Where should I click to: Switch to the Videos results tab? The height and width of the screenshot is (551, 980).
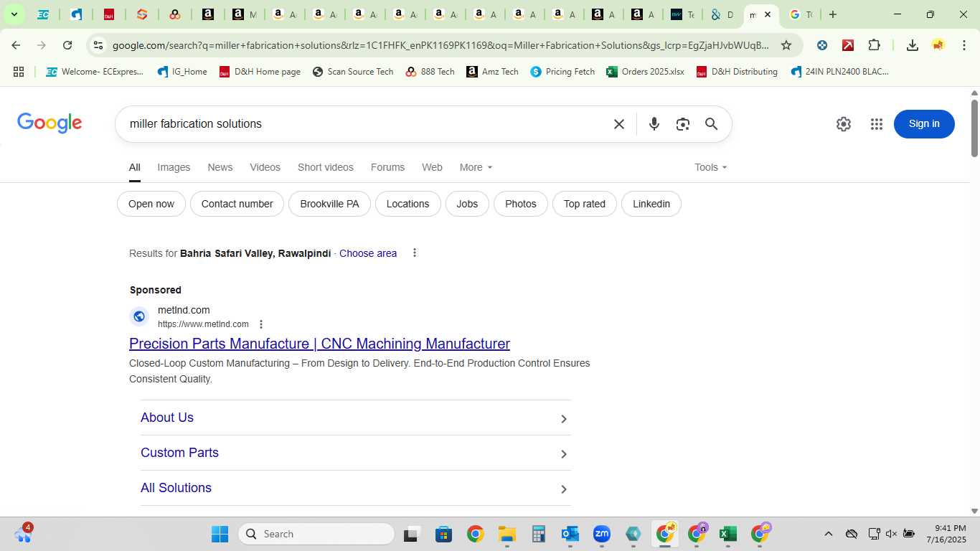265,167
